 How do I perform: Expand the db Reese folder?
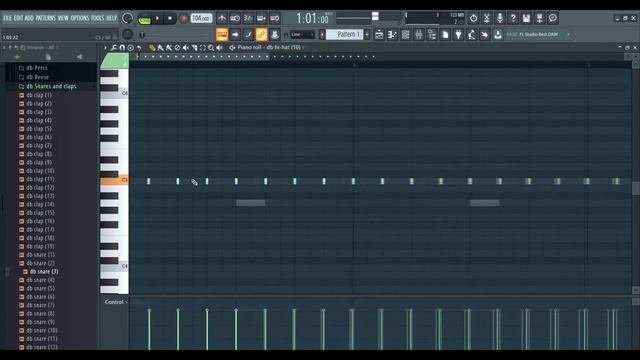pos(34,77)
